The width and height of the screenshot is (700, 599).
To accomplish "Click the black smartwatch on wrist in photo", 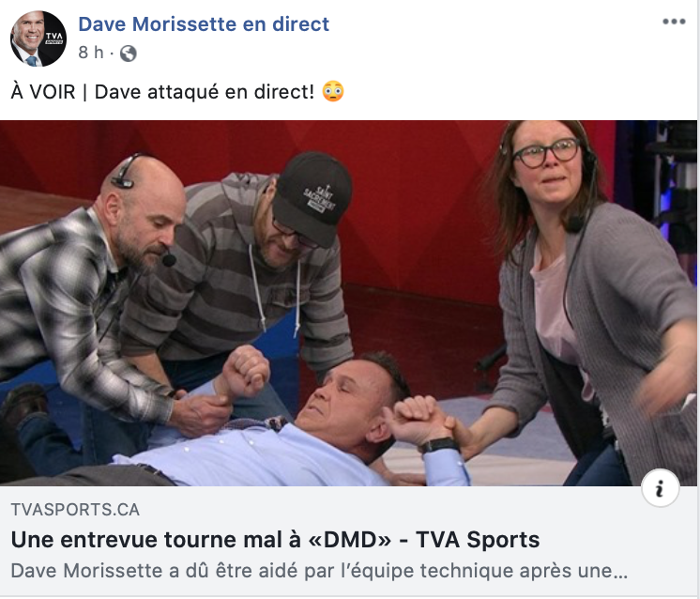I will [x=440, y=445].
